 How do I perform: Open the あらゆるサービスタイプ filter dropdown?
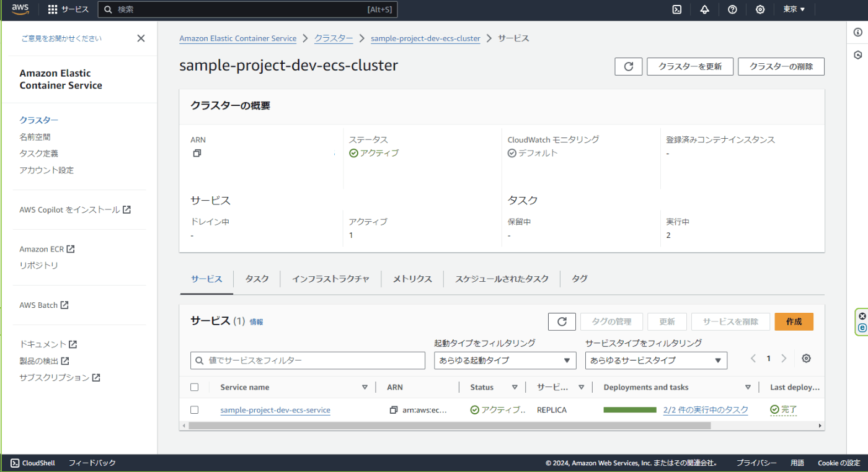click(656, 361)
